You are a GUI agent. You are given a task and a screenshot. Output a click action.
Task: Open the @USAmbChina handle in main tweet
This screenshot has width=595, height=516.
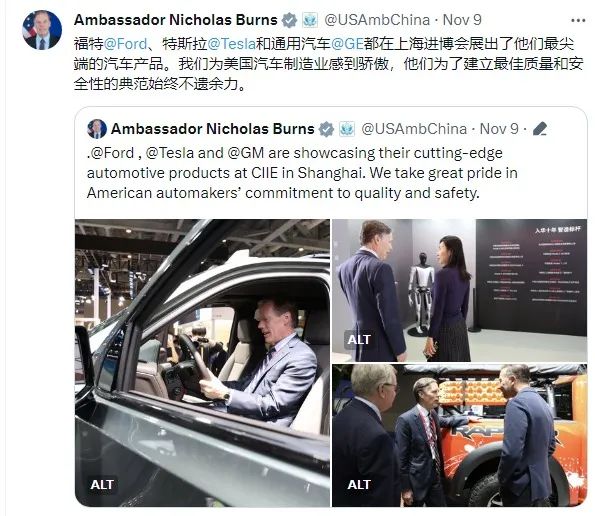pos(377,20)
